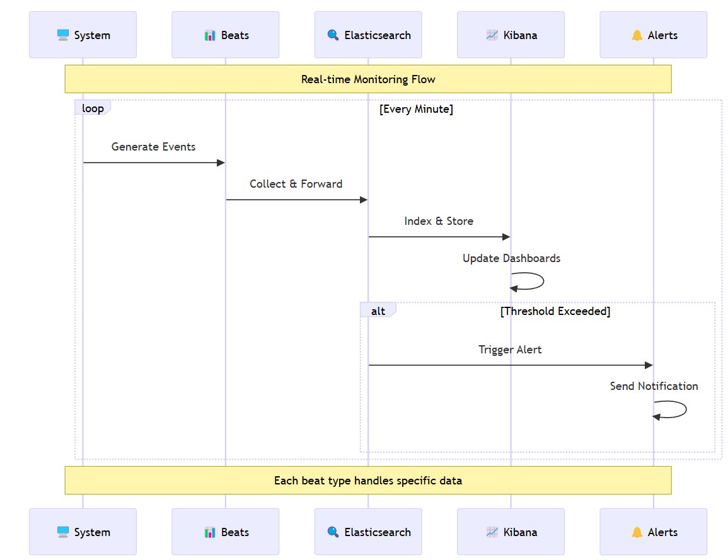Click the Send Notification self-loop arrow
Viewport: 728px width, 560px height.
669,409
